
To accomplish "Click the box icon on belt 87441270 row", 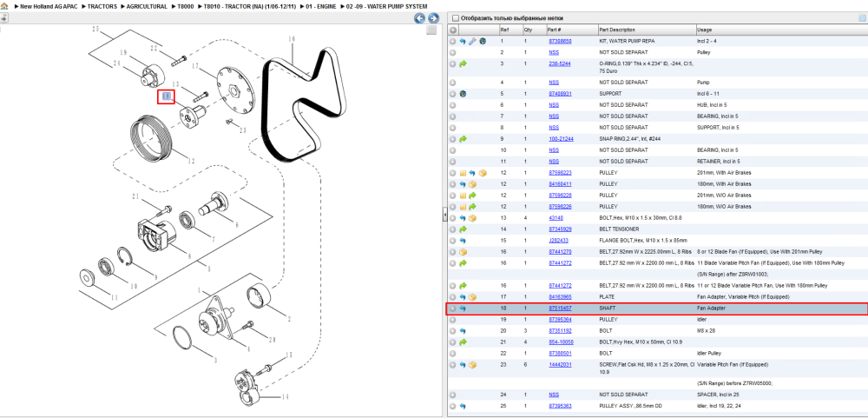I will [x=463, y=252].
